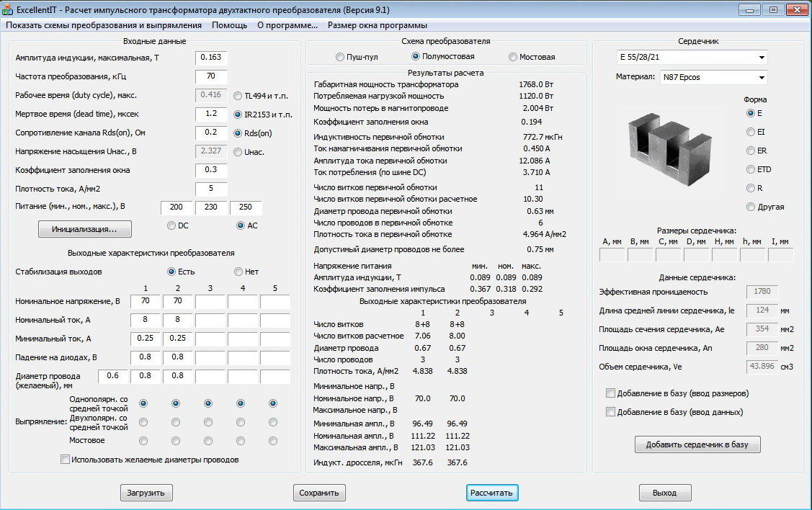
Task: Switch power supply type to DC
Action: tap(171, 225)
